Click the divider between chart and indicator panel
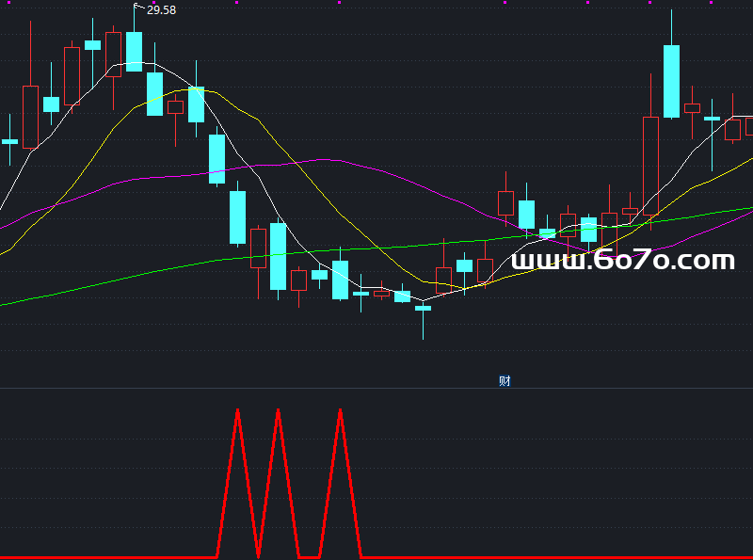The width and height of the screenshot is (753, 560). point(376,388)
